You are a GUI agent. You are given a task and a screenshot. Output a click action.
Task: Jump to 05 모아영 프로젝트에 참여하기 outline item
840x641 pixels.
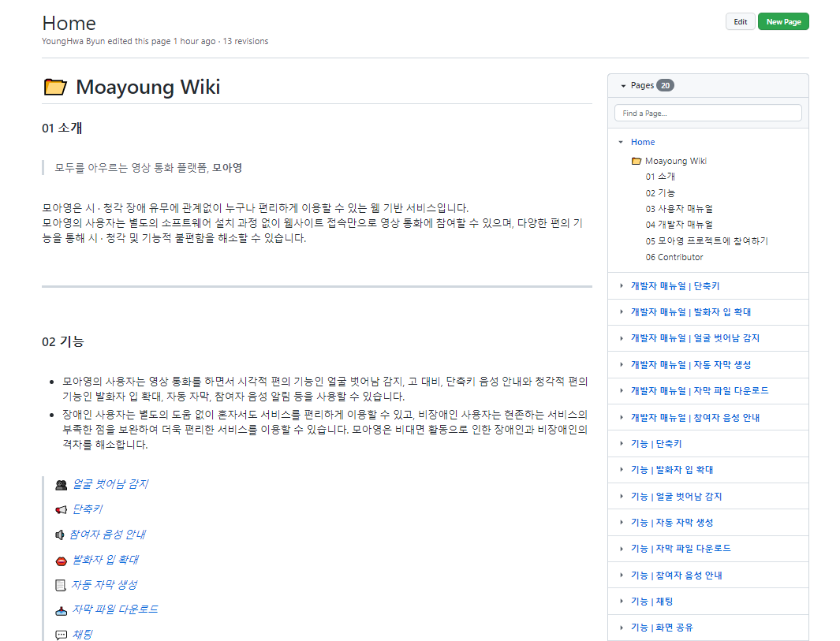click(x=707, y=241)
